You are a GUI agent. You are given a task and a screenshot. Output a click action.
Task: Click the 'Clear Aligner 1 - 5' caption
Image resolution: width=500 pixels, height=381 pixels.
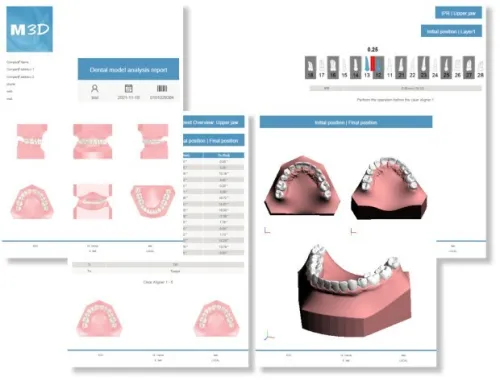pos(158,282)
